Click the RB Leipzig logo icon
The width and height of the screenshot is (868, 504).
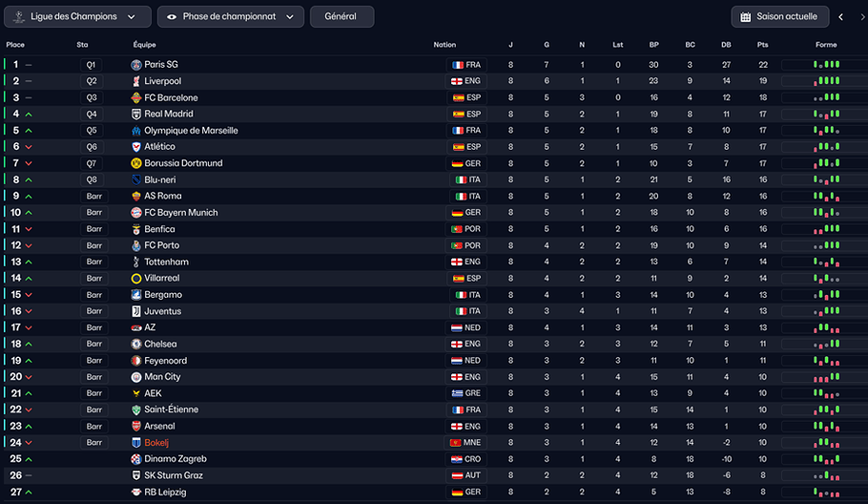[136, 492]
